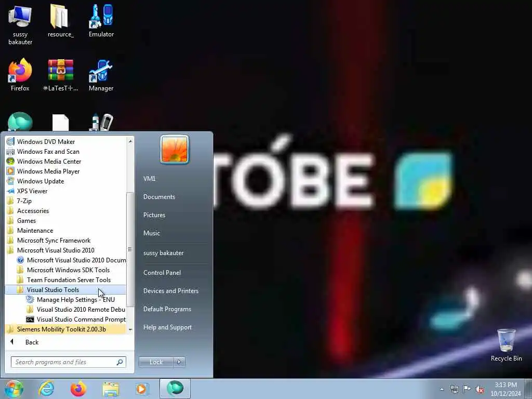Click the user account flower picture
This screenshot has width=532, height=399.
[x=175, y=149]
